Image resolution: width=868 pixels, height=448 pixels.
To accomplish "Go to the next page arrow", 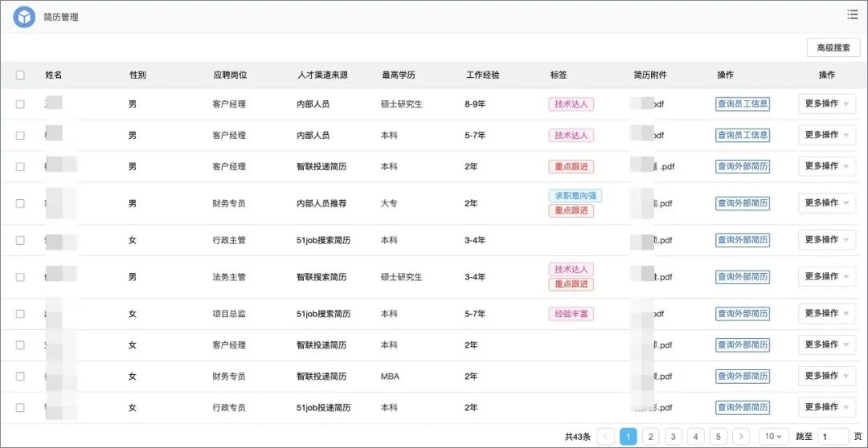I will [x=741, y=437].
